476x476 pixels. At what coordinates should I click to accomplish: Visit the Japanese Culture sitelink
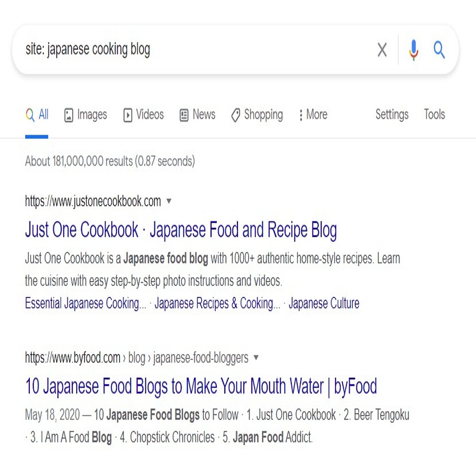(324, 303)
